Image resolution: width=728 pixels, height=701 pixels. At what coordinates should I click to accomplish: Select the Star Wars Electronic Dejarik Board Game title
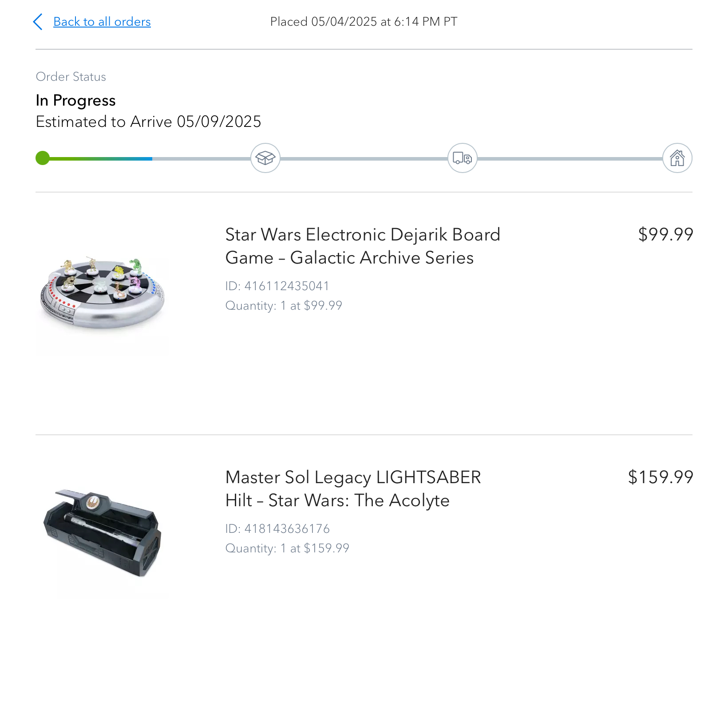(x=363, y=246)
